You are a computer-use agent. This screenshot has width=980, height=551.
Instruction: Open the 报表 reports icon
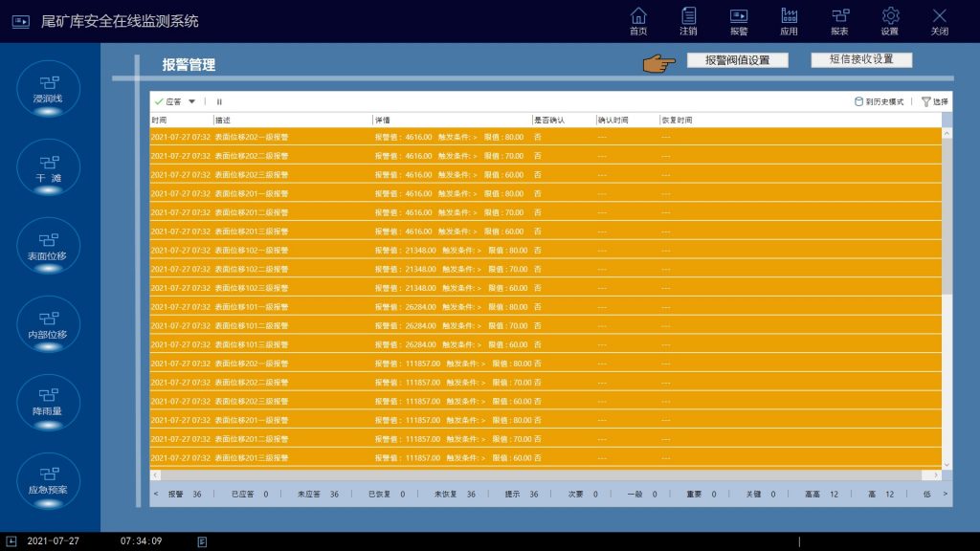pyautogui.click(x=839, y=21)
